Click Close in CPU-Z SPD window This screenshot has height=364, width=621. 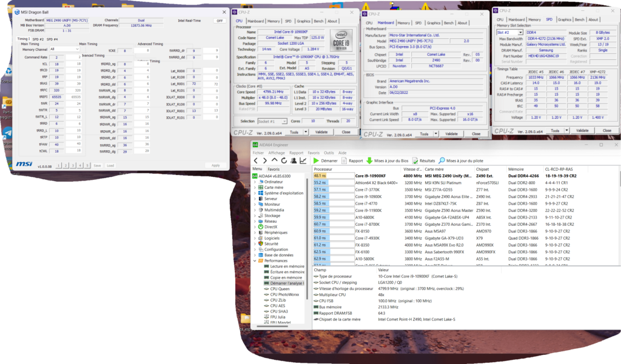606,130
